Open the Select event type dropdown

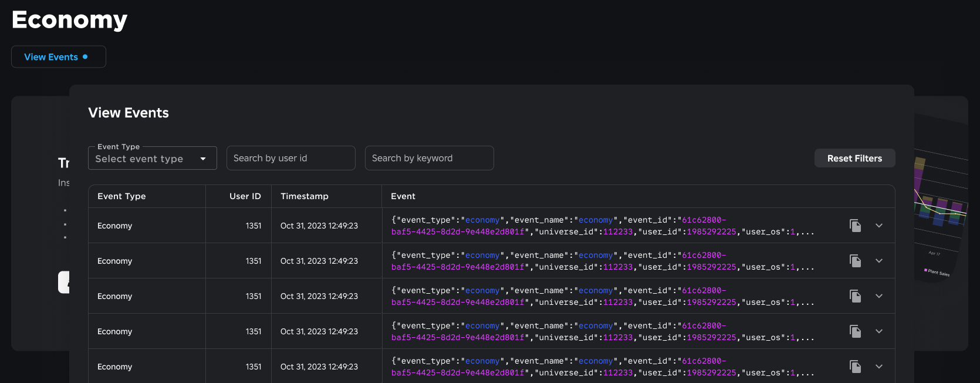153,159
